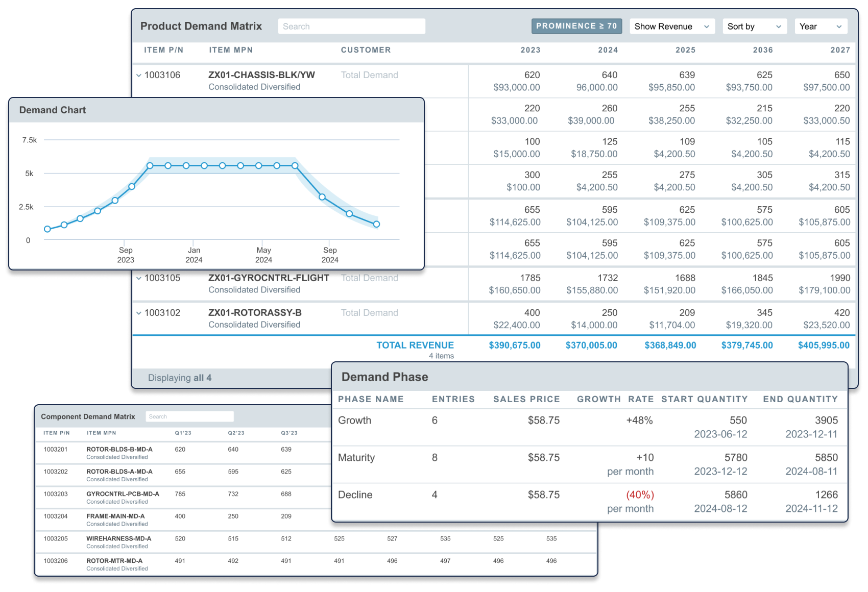Click the Displaying all 4 status text
This screenshot has width=868, height=592.
coord(180,378)
